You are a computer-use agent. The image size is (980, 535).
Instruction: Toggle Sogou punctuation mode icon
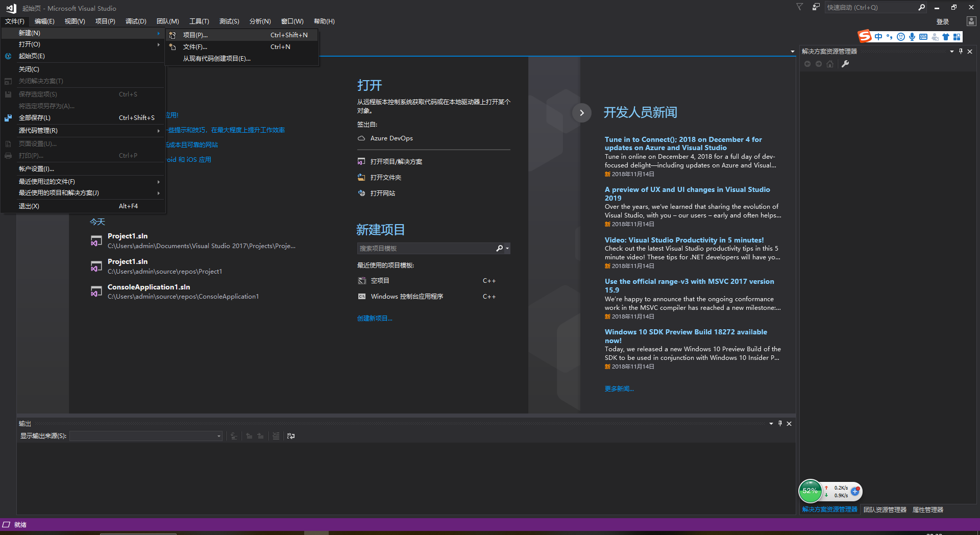click(890, 37)
